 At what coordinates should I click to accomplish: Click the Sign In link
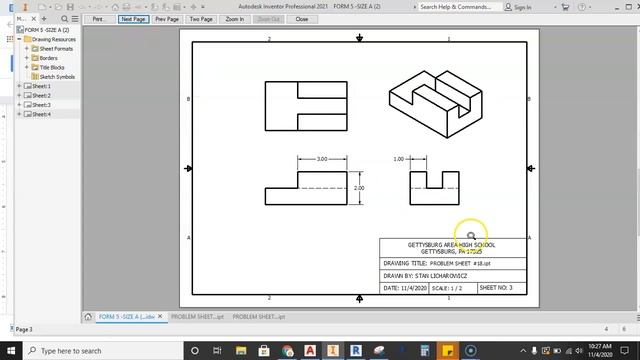tap(522, 7)
